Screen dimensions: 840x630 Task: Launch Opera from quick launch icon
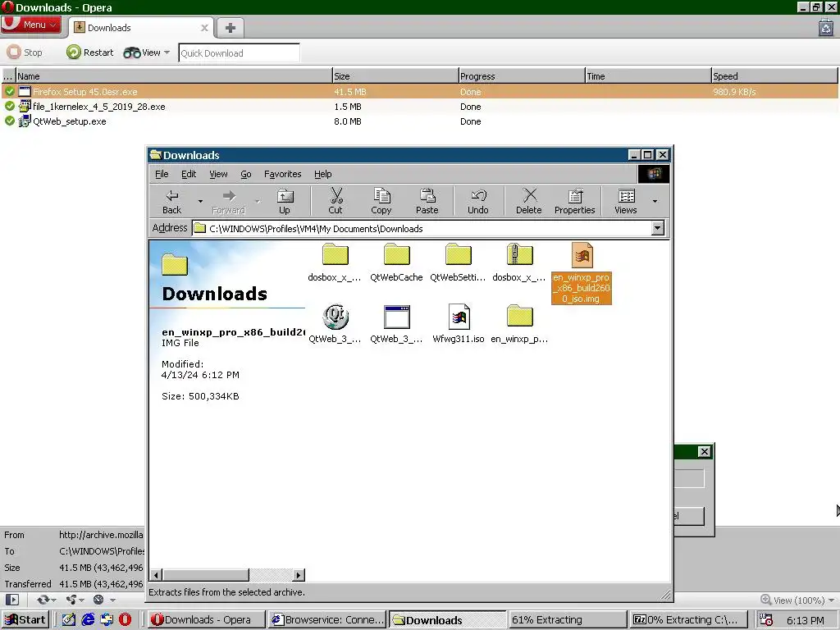[125, 620]
